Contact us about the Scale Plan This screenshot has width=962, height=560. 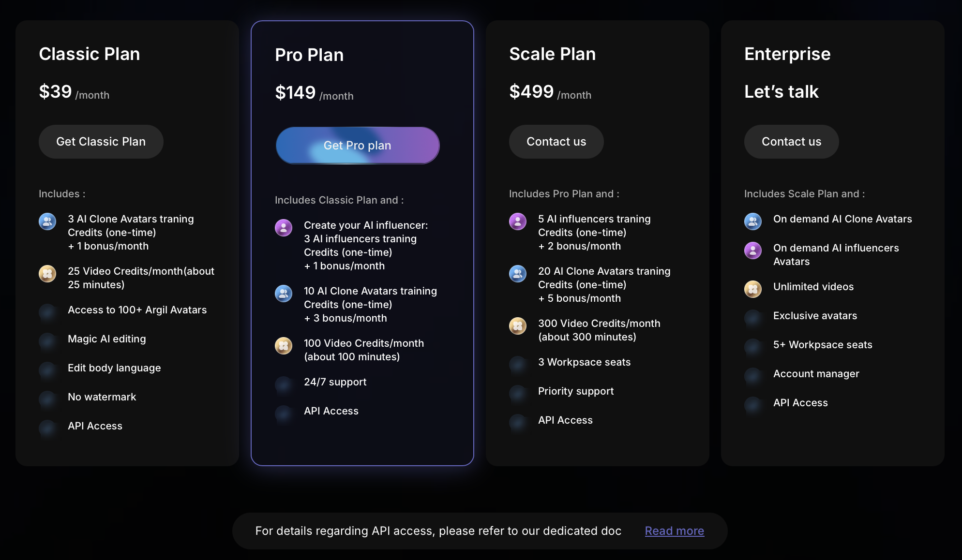[556, 142]
